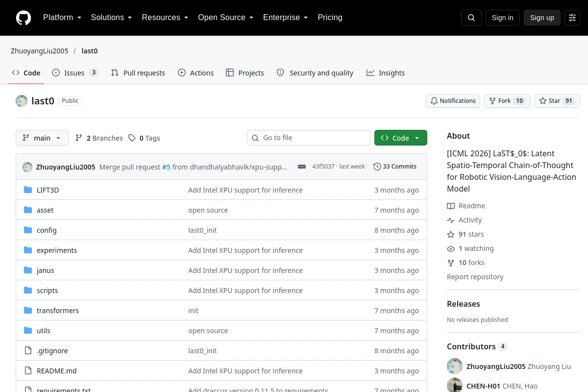Open the Security and quality tab
Image resolution: width=588 pixels, height=392 pixels.
315,73
